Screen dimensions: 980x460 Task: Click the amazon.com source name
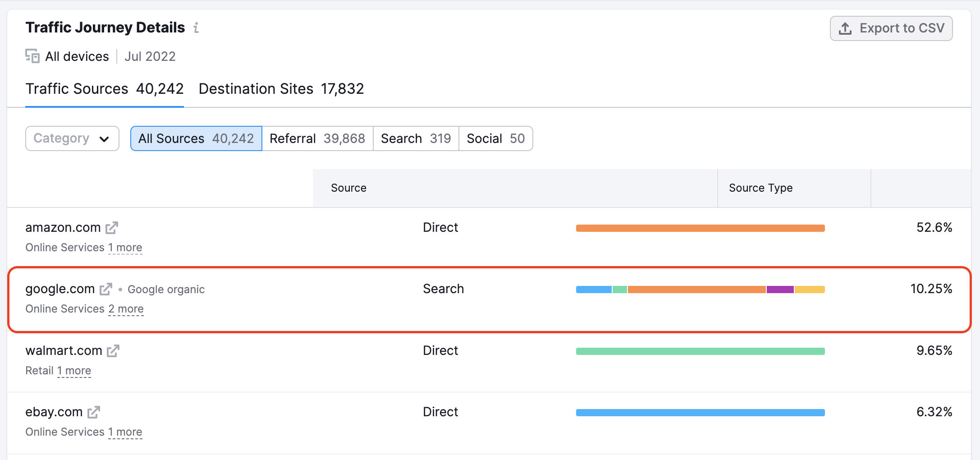pos(63,227)
